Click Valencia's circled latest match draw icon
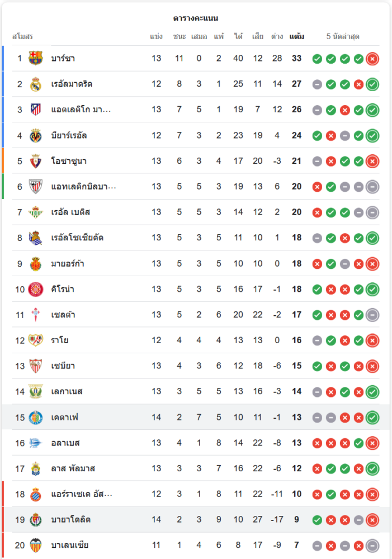 tap(372, 546)
